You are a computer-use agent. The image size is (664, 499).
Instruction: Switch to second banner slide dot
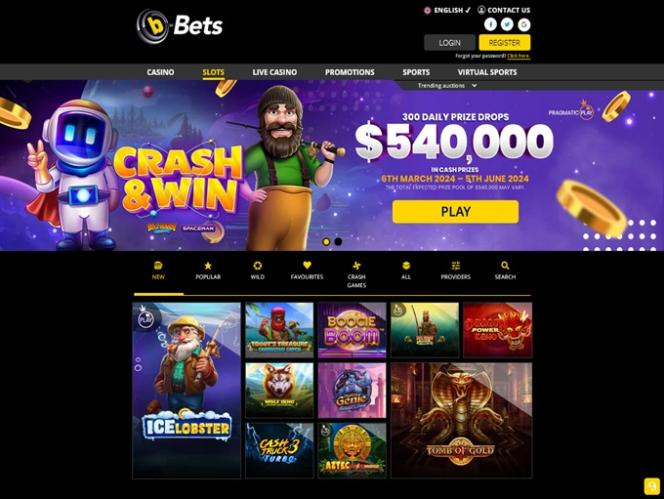pos(338,242)
